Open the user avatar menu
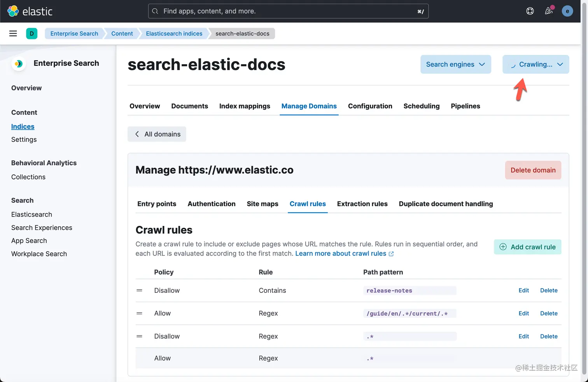The image size is (588, 382). click(x=567, y=11)
